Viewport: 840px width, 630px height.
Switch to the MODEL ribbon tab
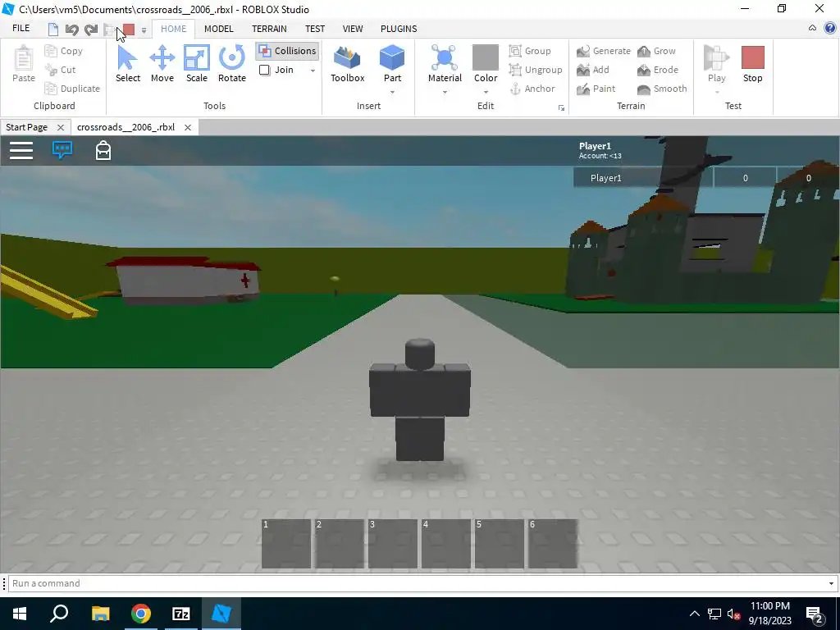pos(218,29)
